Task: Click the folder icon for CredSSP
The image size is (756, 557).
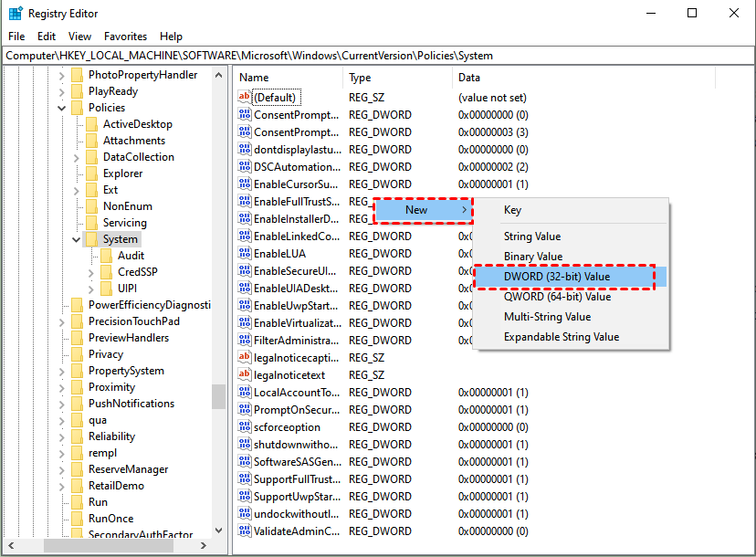Action: pyautogui.click(x=106, y=272)
